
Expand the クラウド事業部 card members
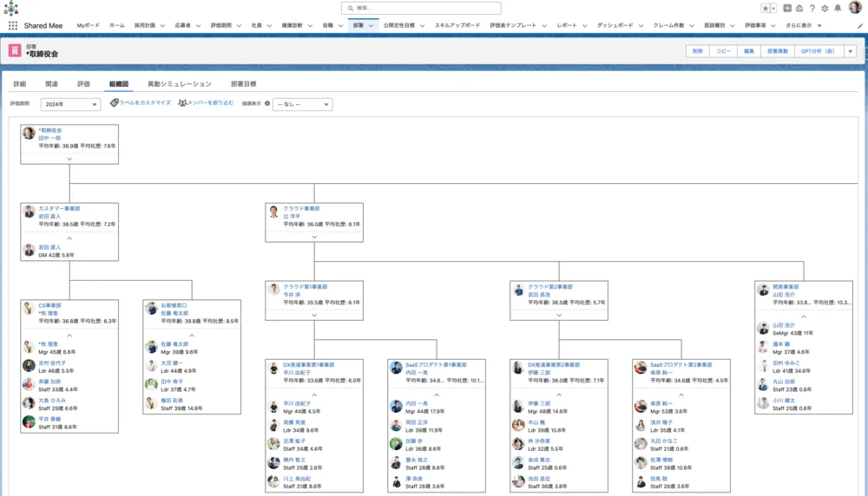pyautogui.click(x=314, y=237)
